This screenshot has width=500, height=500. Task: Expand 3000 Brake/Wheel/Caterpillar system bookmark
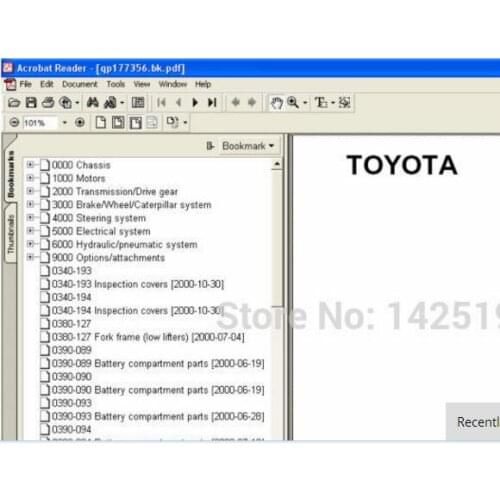[30, 204]
